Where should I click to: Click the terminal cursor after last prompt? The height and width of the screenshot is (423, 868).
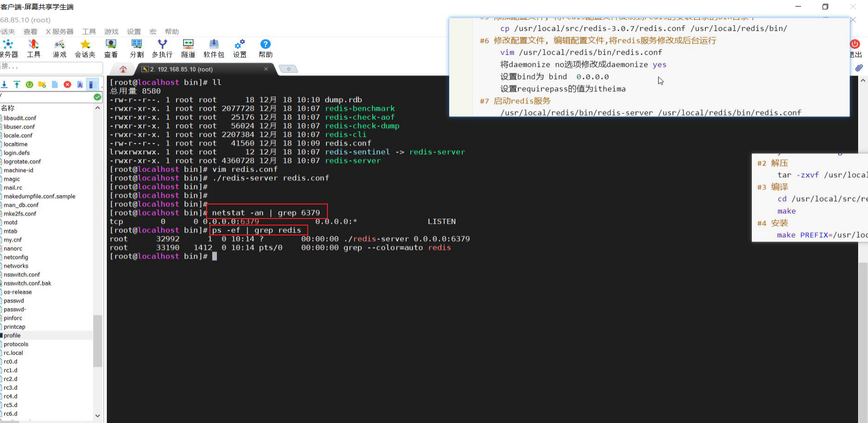coord(215,256)
